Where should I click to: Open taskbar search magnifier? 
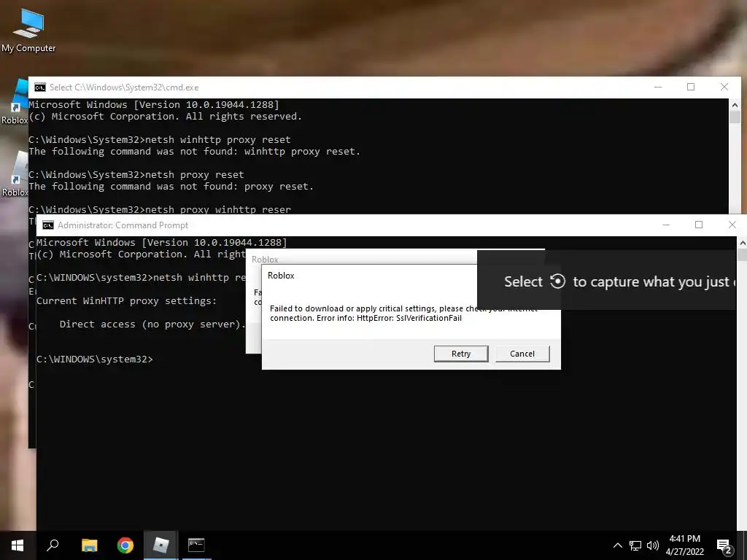tap(53, 545)
